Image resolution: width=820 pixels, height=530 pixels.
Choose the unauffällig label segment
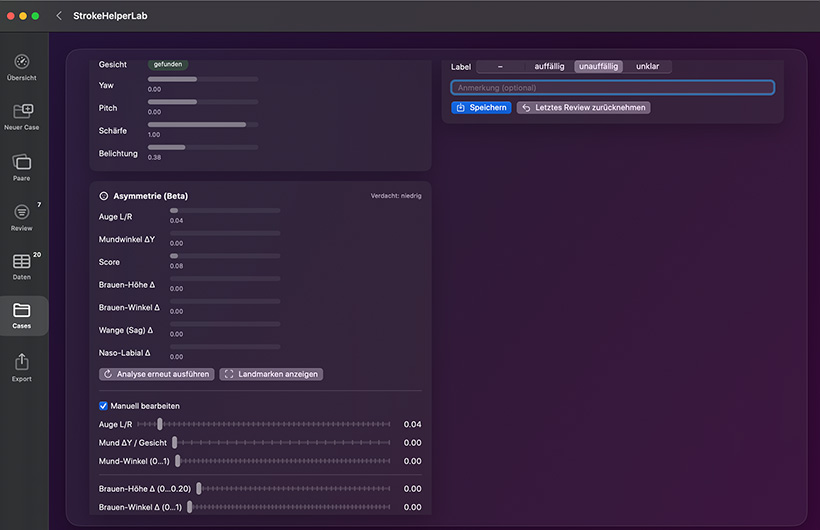point(598,66)
